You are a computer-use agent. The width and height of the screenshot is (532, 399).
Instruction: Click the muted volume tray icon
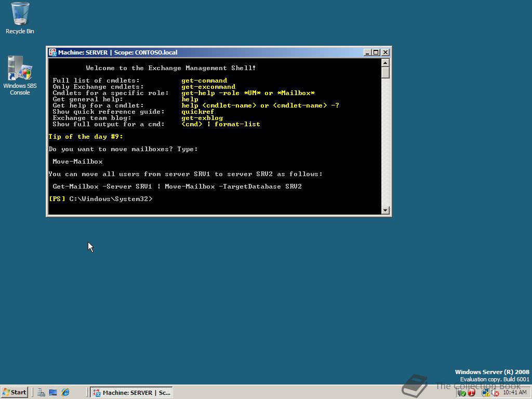click(x=495, y=393)
